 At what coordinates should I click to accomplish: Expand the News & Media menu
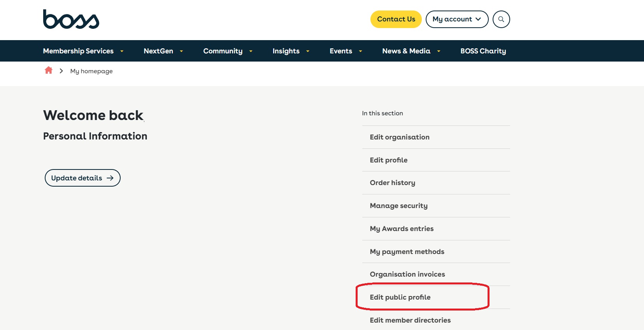click(x=406, y=51)
